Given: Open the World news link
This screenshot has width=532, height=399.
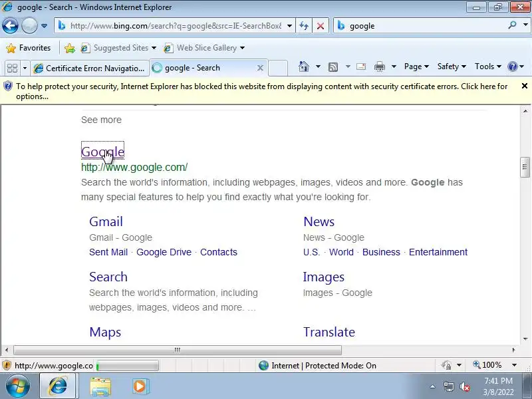Looking at the screenshot, I should coord(341,252).
